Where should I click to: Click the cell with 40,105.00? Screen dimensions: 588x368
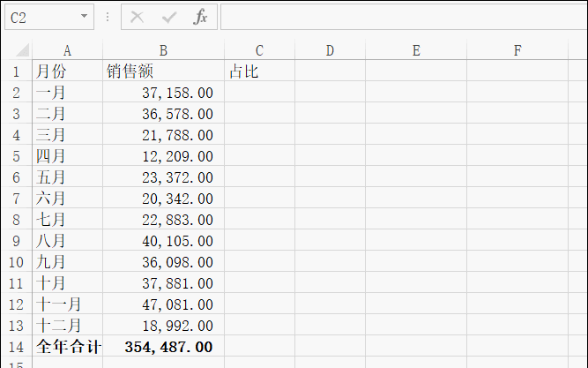pyautogui.click(x=163, y=241)
